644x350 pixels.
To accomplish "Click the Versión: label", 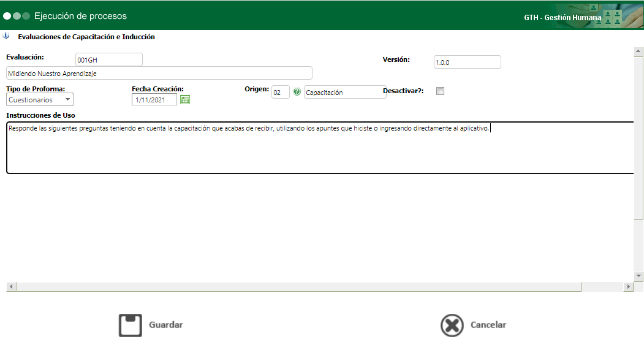I will tap(396, 59).
